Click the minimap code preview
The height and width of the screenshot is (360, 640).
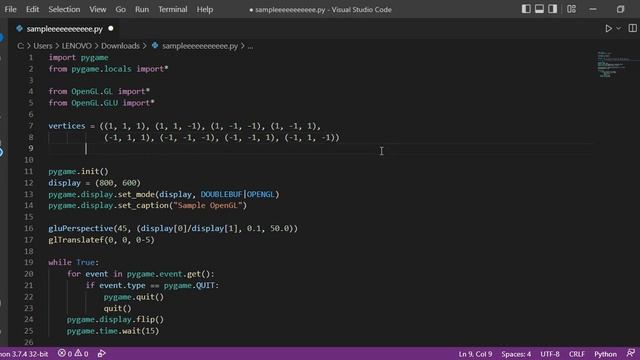[611, 64]
